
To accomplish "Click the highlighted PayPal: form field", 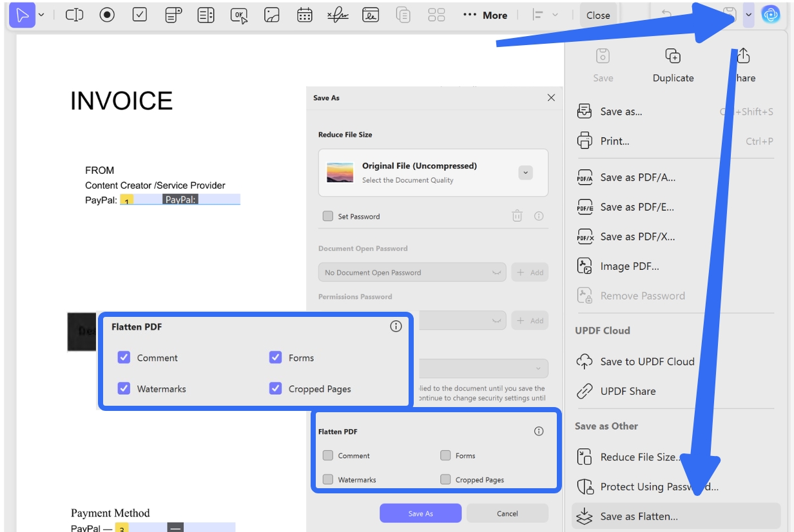I will pyautogui.click(x=180, y=200).
